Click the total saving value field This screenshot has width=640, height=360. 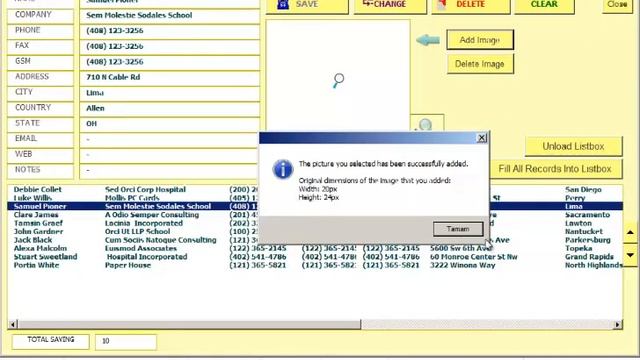pos(126,342)
